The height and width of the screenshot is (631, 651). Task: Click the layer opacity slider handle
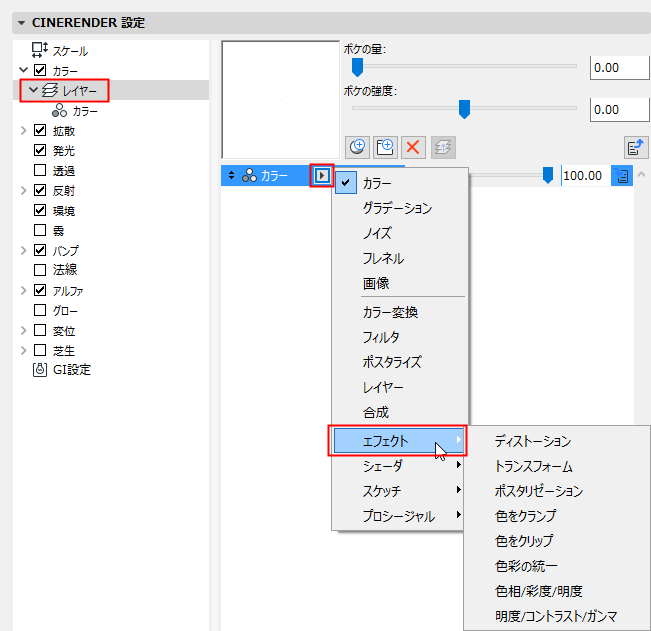548,175
